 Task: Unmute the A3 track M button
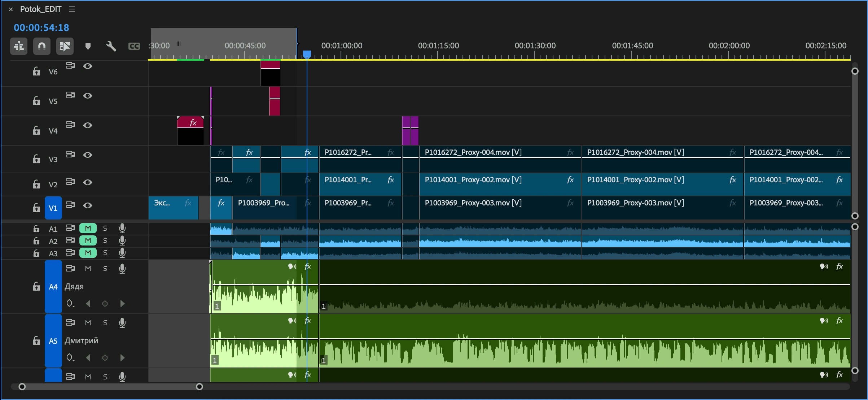click(x=88, y=253)
